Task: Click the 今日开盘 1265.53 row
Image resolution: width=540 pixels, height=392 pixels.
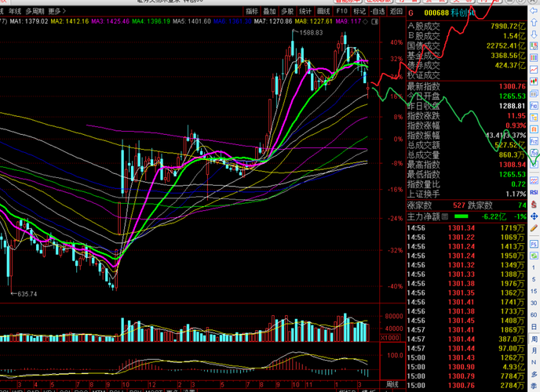Action: pyautogui.click(x=466, y=96)
